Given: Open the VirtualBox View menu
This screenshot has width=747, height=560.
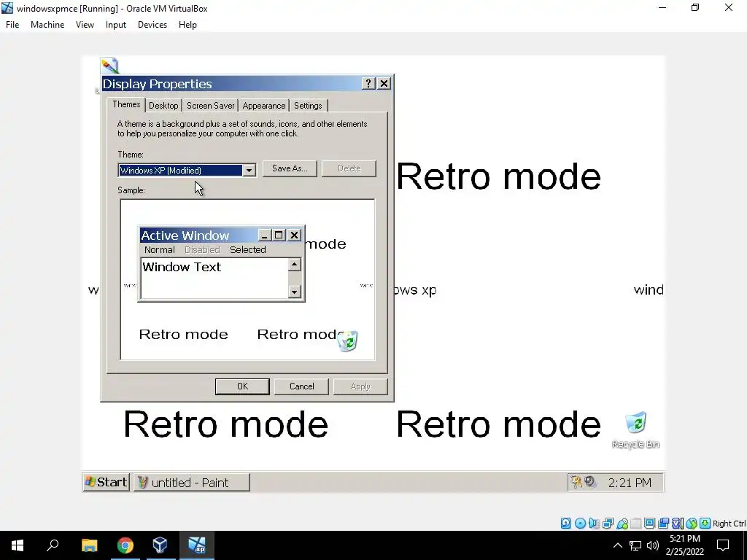Looking at the screenshot, I should pos(85,25).
